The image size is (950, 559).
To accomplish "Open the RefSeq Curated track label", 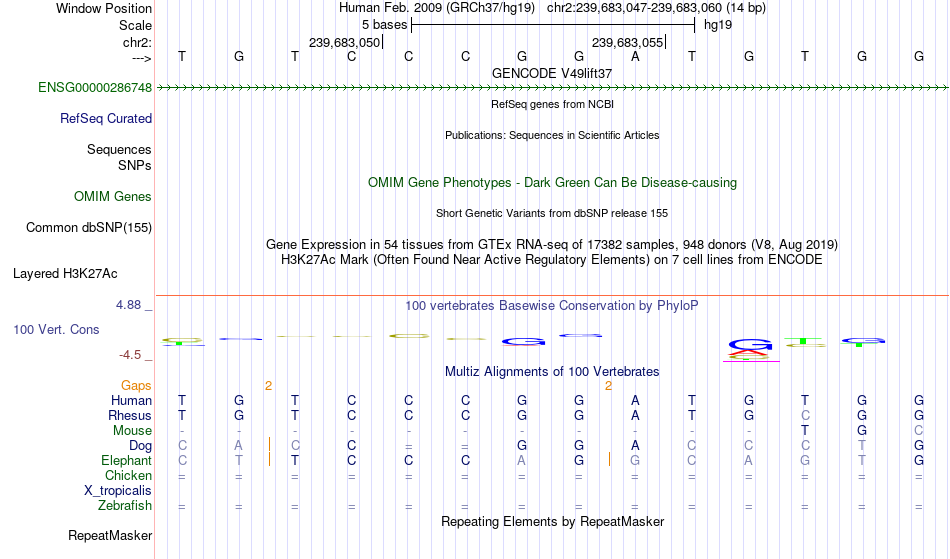I will (106, 119).
